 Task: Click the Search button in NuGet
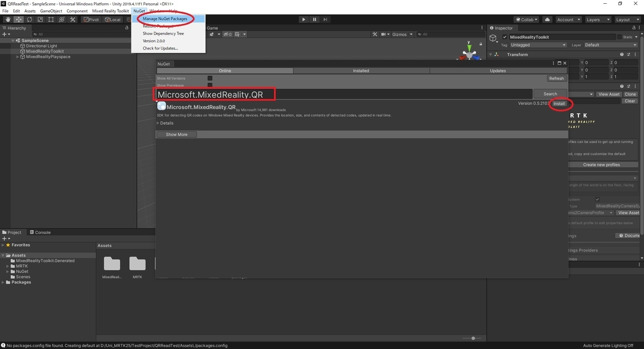coord(550,93)
